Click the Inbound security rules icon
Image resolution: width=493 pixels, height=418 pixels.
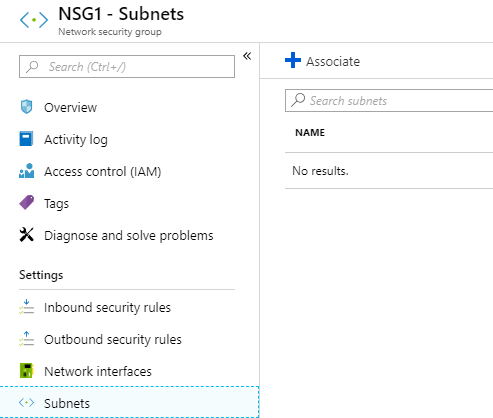click(x=27, y=307)
